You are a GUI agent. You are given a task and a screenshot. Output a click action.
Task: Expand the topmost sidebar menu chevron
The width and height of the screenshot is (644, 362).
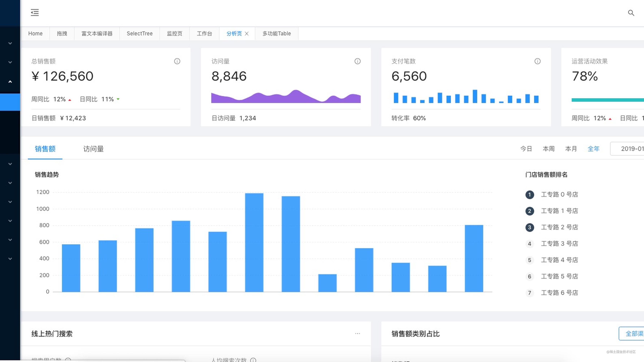[x=10, y=43]
